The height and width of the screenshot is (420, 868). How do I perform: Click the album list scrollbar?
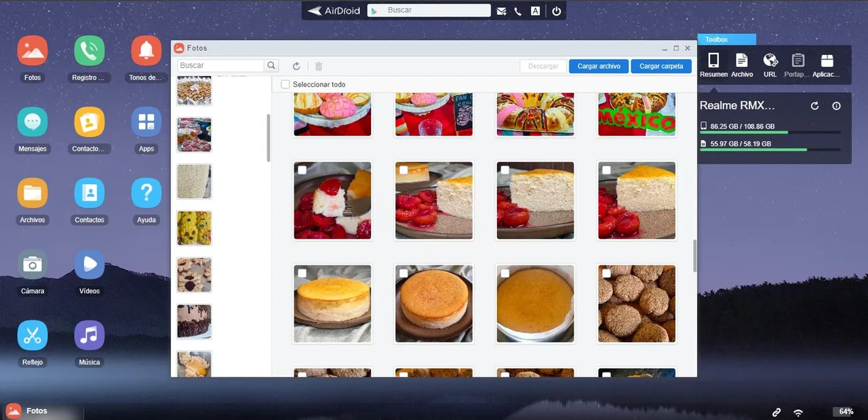[x=269, y=138]
